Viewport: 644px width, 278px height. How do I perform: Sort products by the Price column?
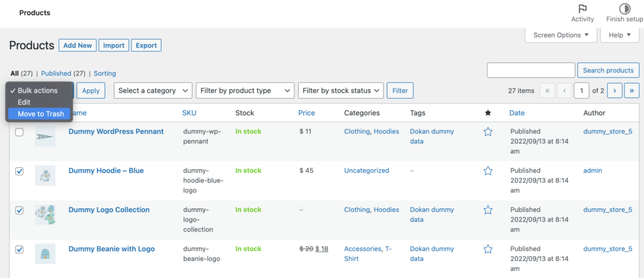306,113
